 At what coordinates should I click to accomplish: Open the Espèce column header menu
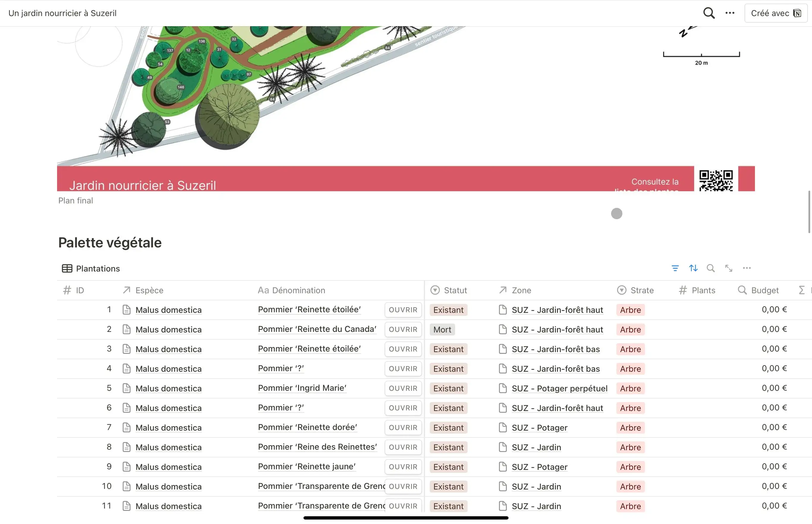pos(143,290)
